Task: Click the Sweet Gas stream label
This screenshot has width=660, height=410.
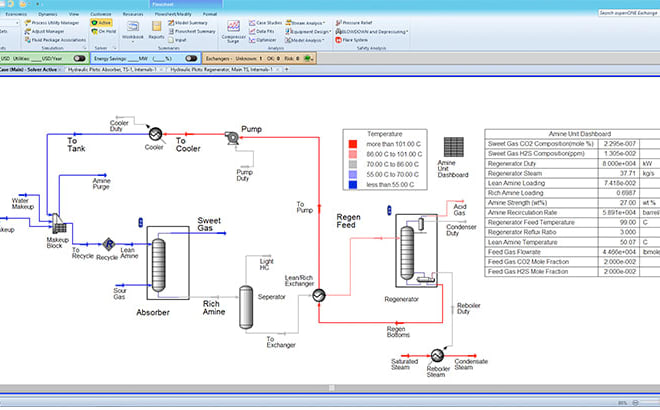Action: [x=209, y=224]
